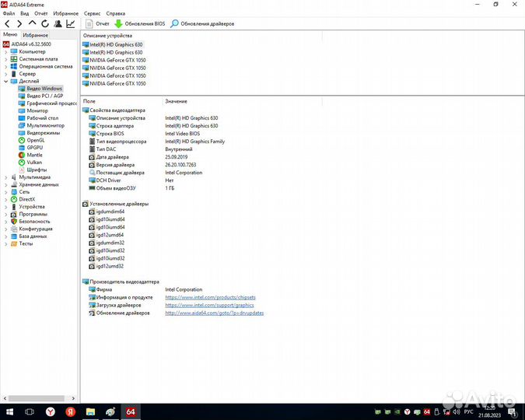Click Обновления BIOS green arrow button
This screenshot has height=420, width=525.
click(x=138, y=24)
